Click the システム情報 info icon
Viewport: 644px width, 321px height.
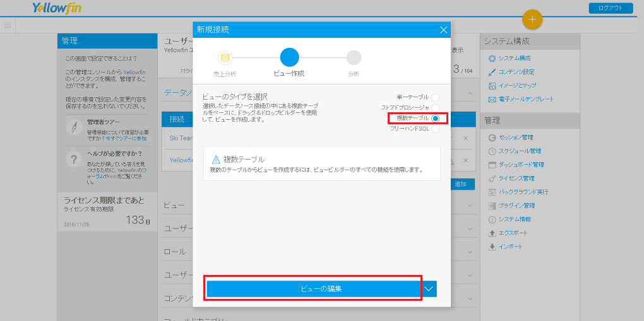coord(492,219)
